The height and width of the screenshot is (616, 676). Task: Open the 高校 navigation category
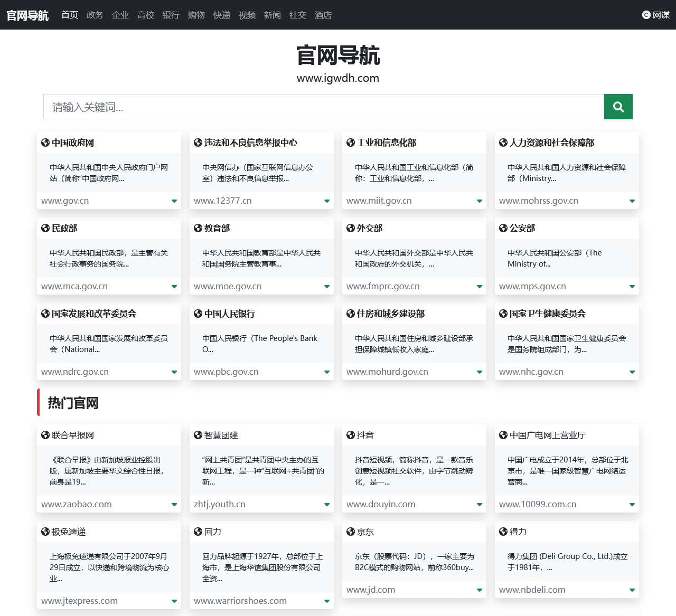[x=145, y=15]
